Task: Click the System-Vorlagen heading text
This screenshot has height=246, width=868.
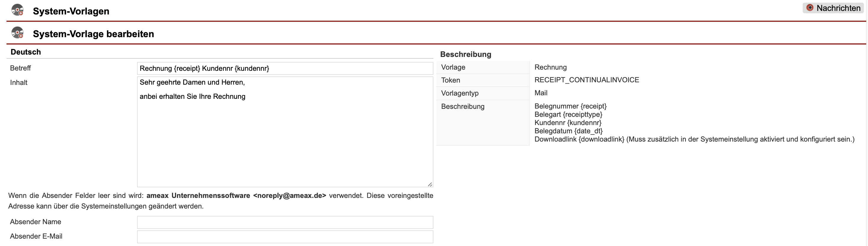Action: coord(71,11)
